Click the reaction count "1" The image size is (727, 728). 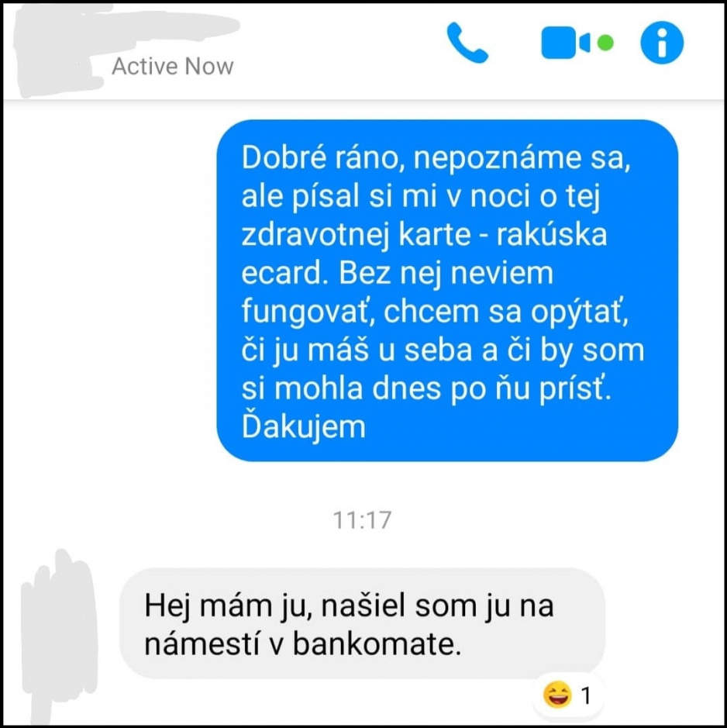point(586,695)
